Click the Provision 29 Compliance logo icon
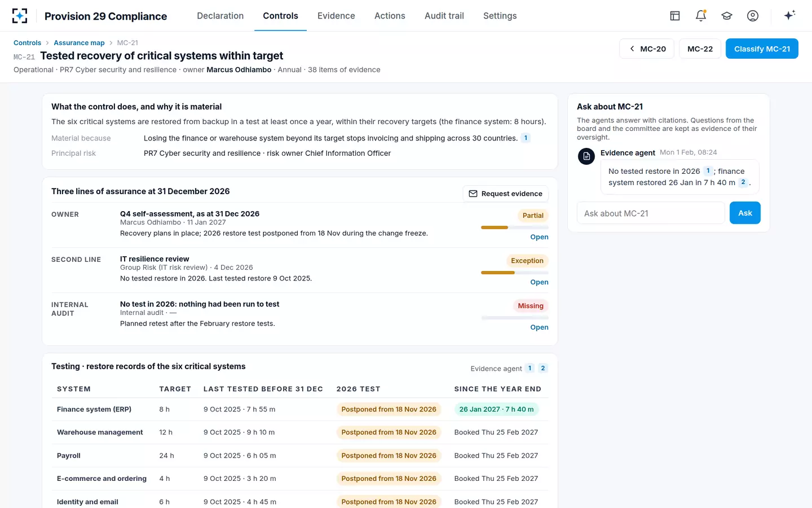The width and height of the screenshot is (812, 508). point(20,16)
